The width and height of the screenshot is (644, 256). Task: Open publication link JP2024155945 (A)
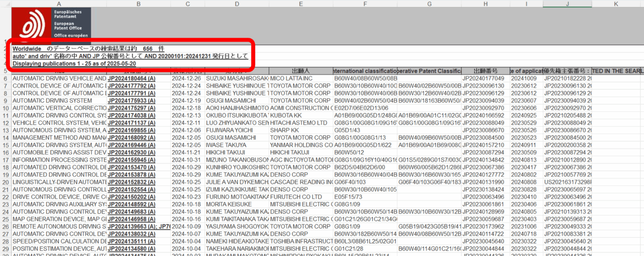tap(132, 160)
